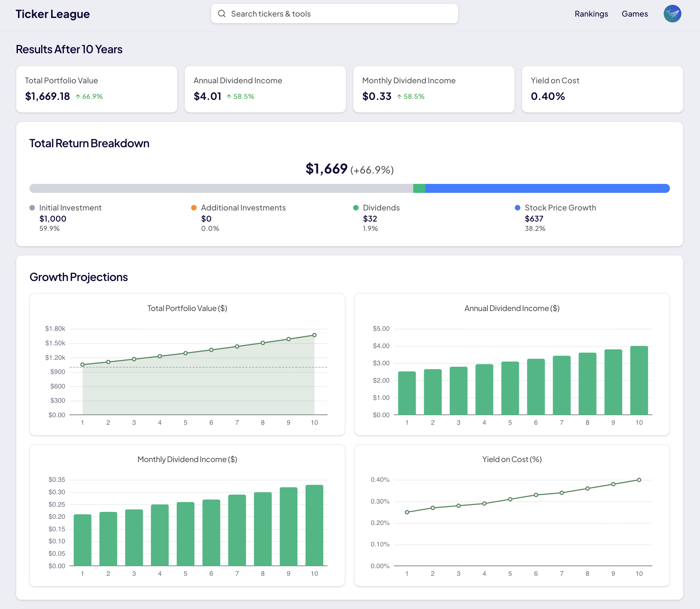Open the Games nav item
Image resolution: width=700 pixels, height=609 pixels.
click(635, 14)
